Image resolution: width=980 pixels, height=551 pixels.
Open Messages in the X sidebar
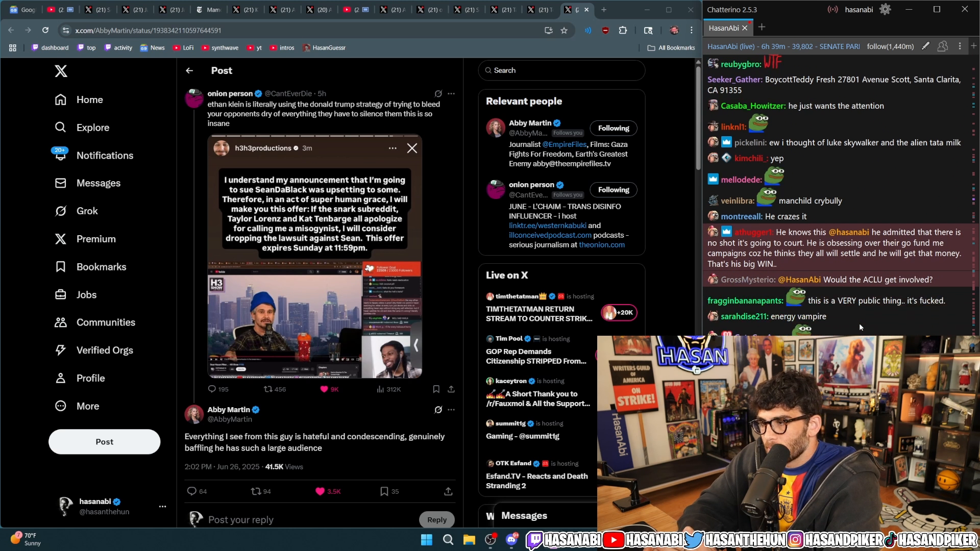pos(88,183)
